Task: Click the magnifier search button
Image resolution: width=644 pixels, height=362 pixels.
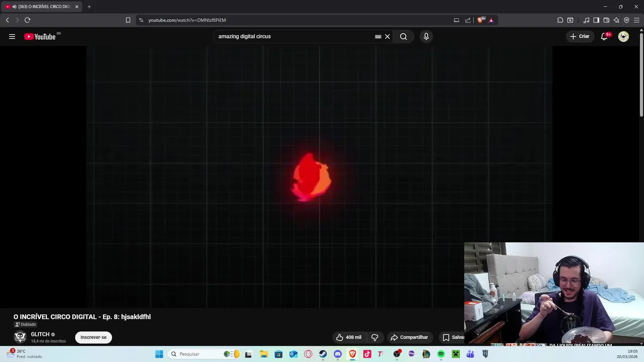Action: click(x=404, y=36)
